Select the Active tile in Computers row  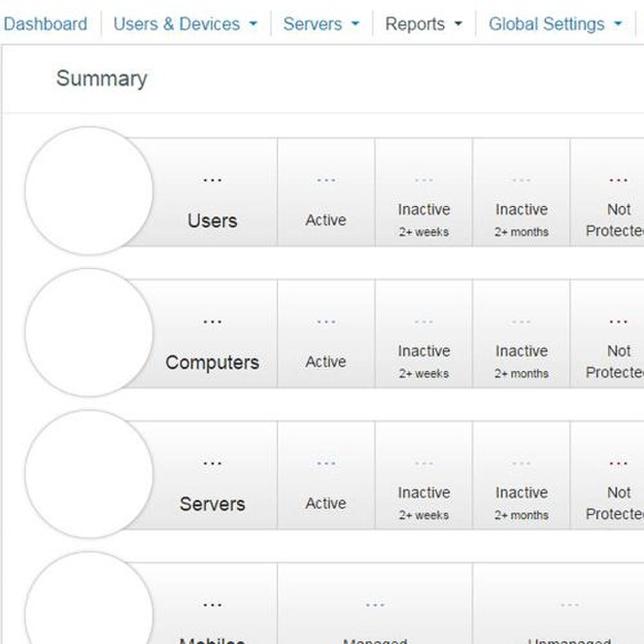point(326,334)
